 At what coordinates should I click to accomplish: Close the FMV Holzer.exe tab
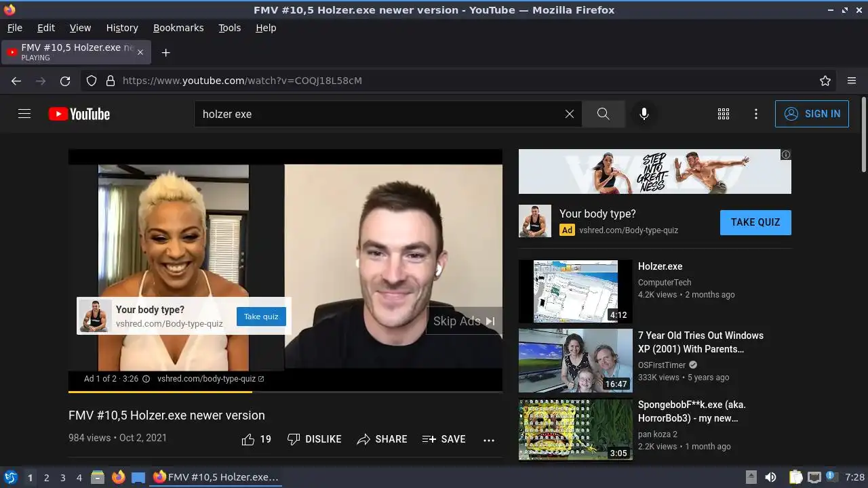coord(140,52)
